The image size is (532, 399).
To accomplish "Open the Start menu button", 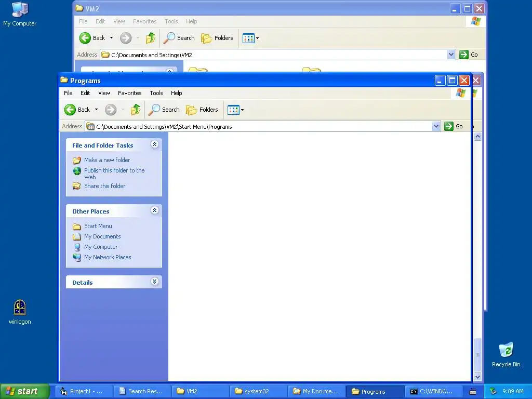I will (24, 391).
